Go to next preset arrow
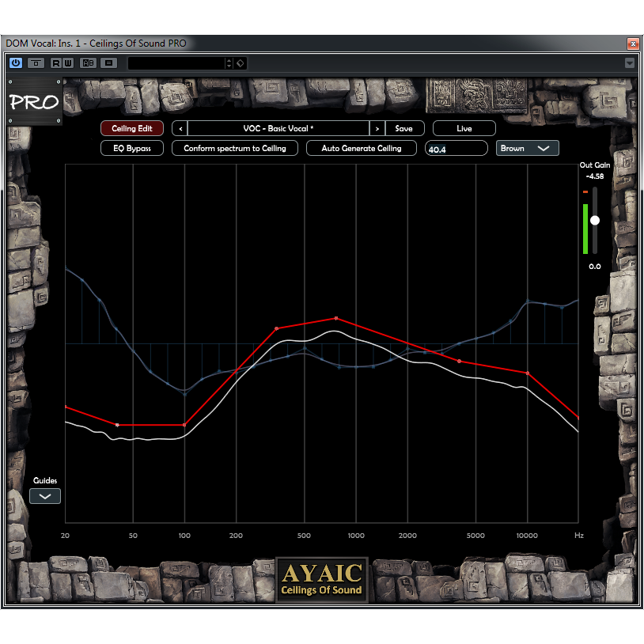This screenshot has height=644, width=644. pos(377,128)
